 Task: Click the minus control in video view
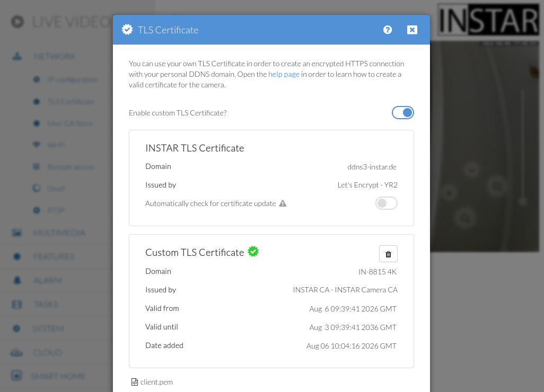click(x=472, y=170)
